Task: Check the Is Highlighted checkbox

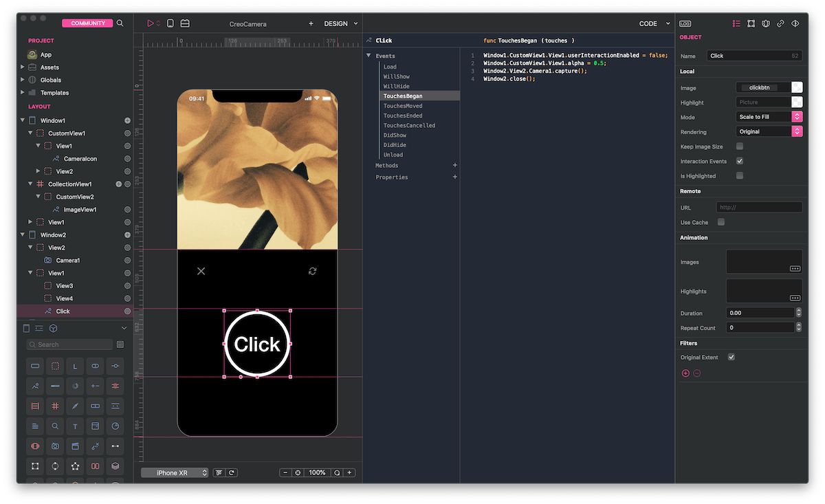Action: [x=740, y=176]
